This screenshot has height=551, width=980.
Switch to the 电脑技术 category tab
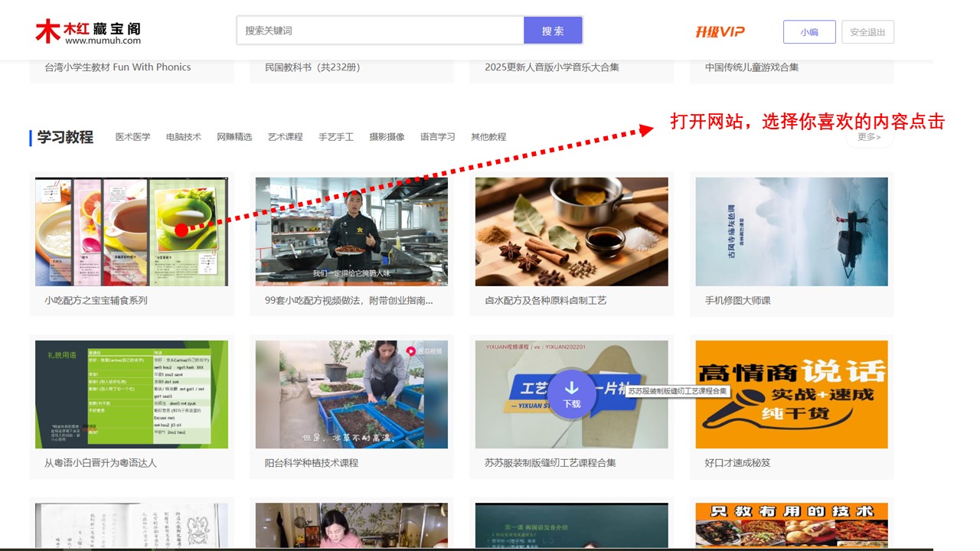coord(184,137)
